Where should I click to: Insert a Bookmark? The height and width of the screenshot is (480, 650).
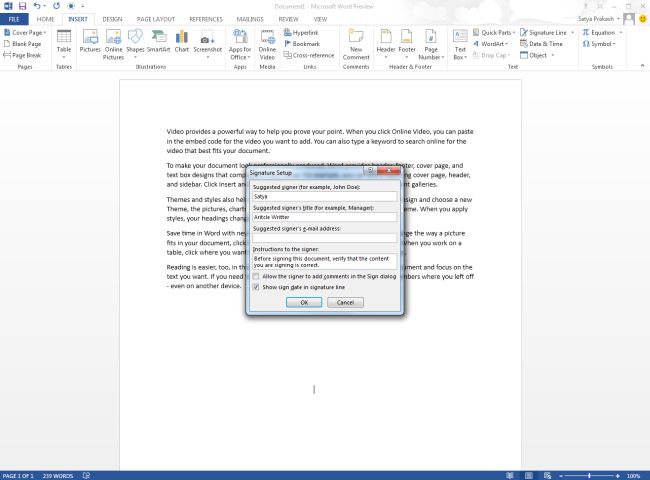pos(302,44)
